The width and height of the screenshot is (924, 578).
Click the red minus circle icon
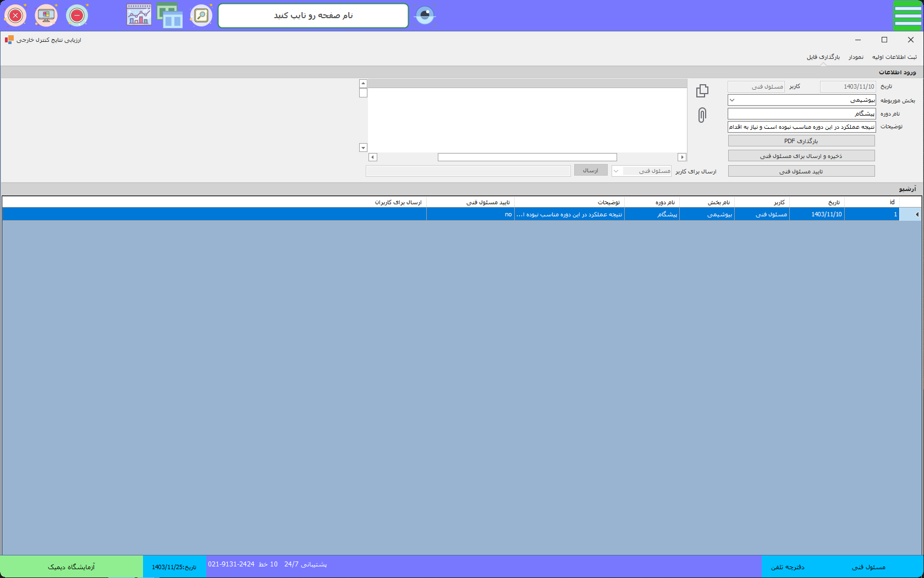(77, 15)
